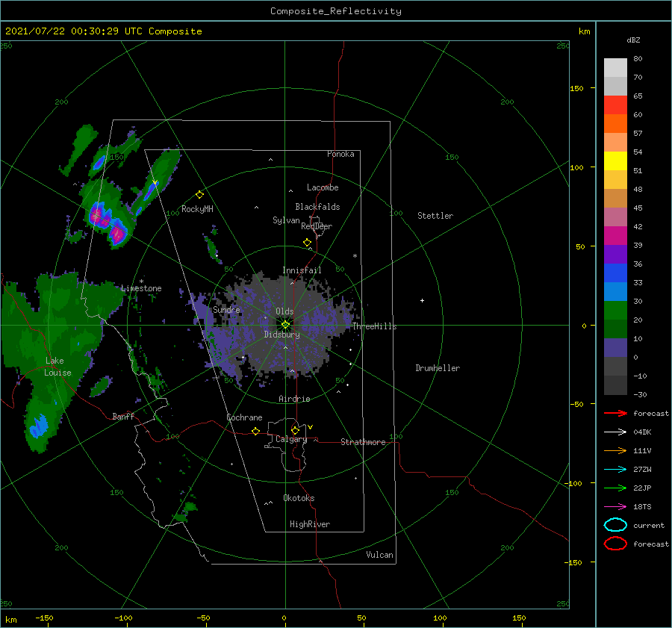Click the yellow diamond marker below Cochrane
The width and height of the screenshot is (672, 628).
click(x=255, y=431)
